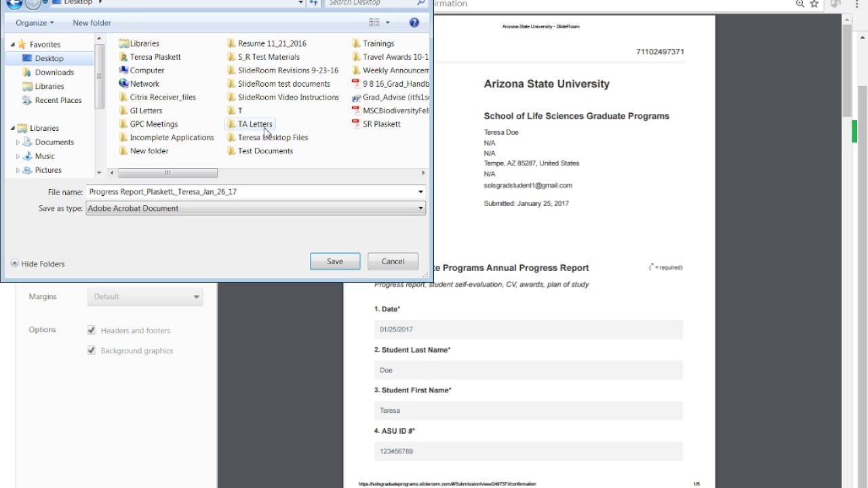The width and height of the screenshot is (868, 488).
Task: Expand the Music library node
Action: point(18,157)
